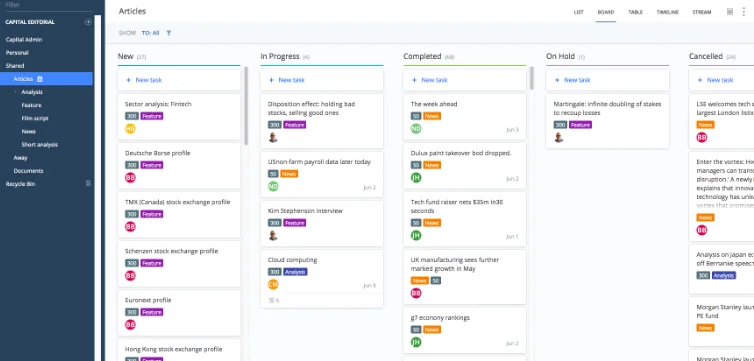The height and width of the screenshot is (361, 754).
Task: Select the Away folder in sidebar
Action: (x=20, y=158)
